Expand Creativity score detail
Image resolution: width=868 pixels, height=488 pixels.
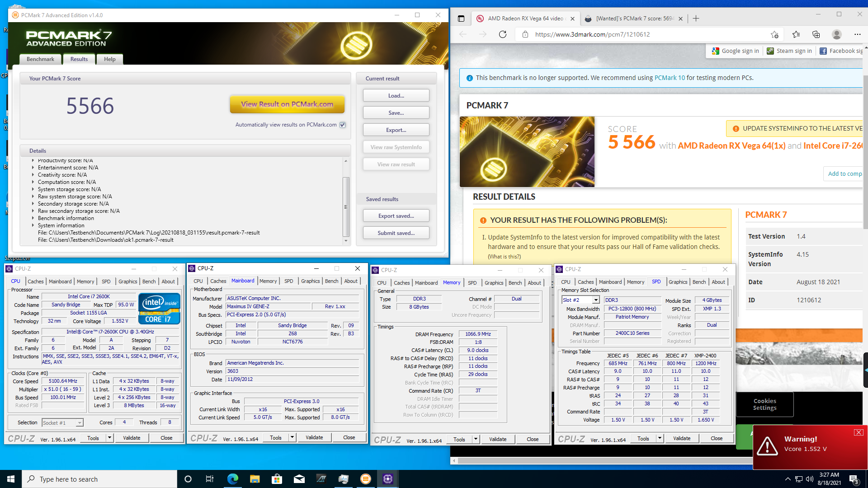[33, 175]
